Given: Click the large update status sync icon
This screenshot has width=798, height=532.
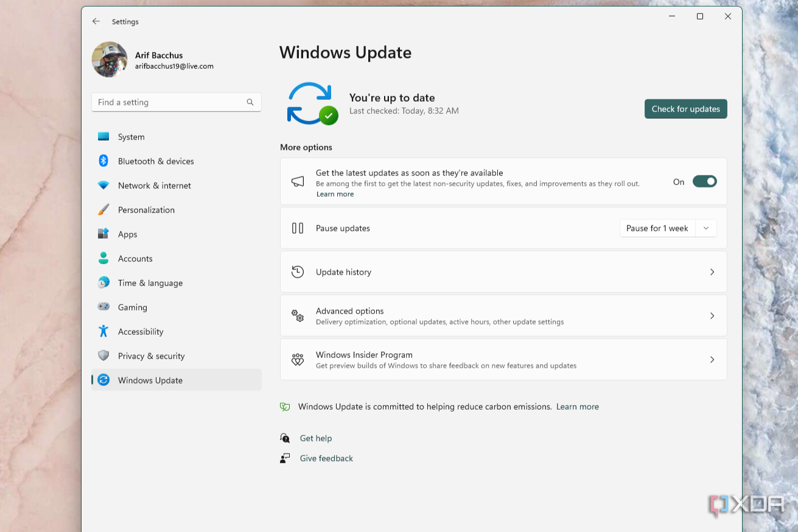Looking at the screenshot, I should (x=312, y=104).
